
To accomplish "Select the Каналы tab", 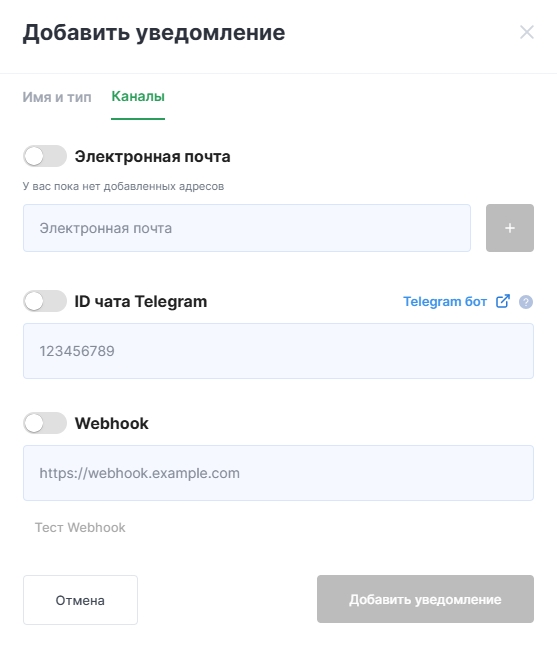I will coord(138,96).
